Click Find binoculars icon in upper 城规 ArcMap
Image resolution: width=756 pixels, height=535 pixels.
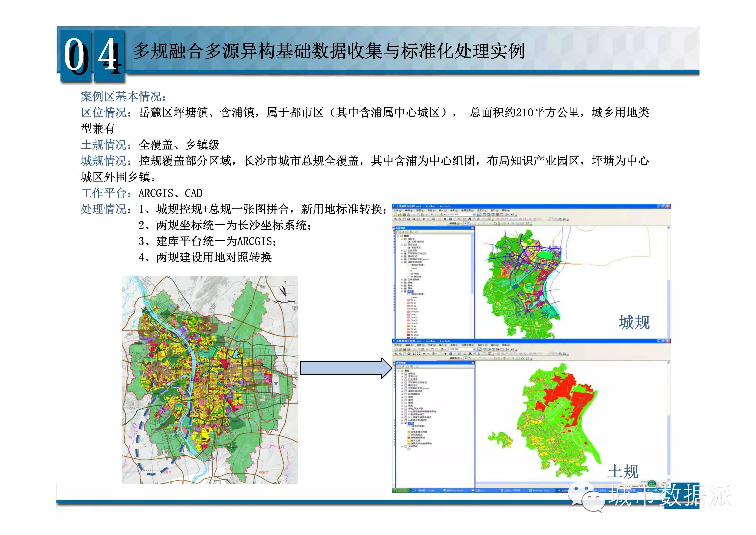pos(470,219)
